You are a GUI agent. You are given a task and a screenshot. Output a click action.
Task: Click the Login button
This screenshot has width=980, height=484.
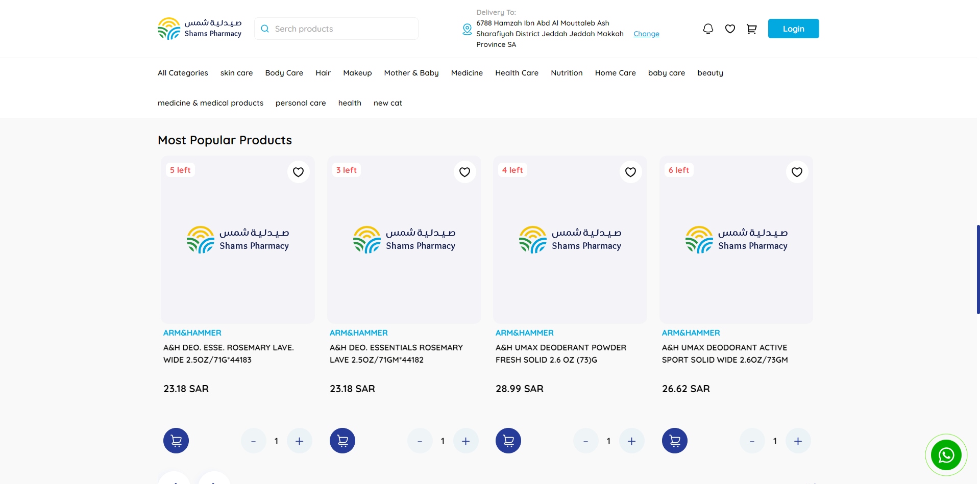click(x=794, y=29)
